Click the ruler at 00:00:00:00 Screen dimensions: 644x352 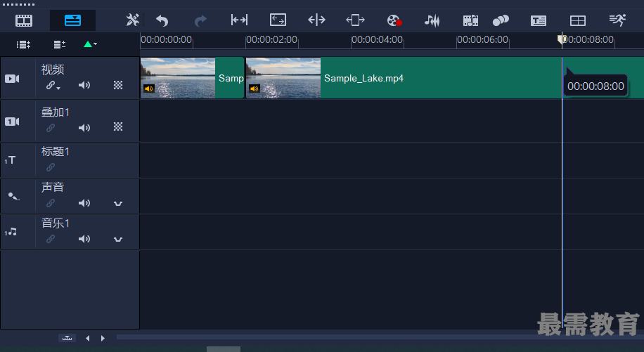(x=166, y=40)
